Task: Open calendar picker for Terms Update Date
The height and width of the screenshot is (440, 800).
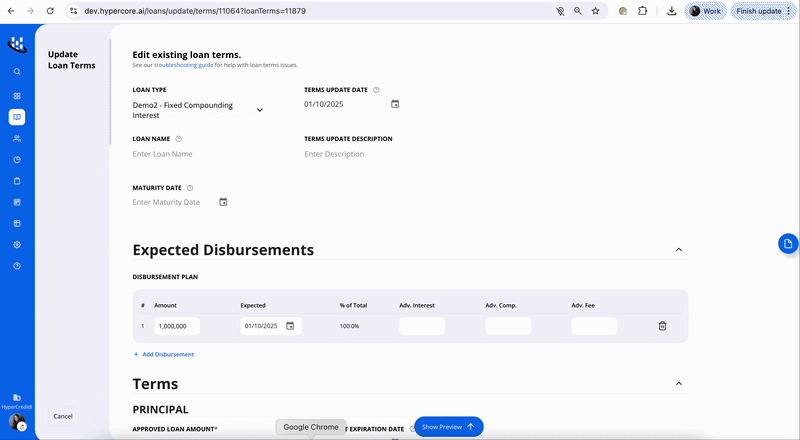Action: tap(395, 104)
